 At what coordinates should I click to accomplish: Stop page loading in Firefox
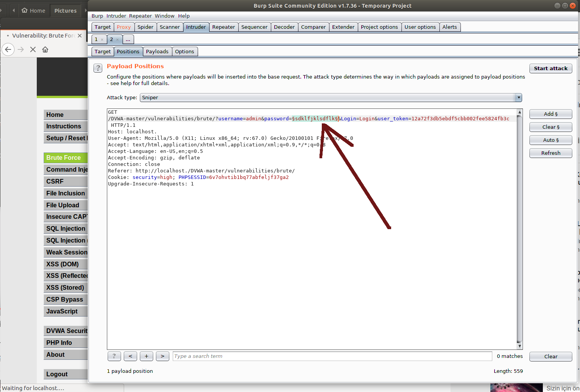33,49
